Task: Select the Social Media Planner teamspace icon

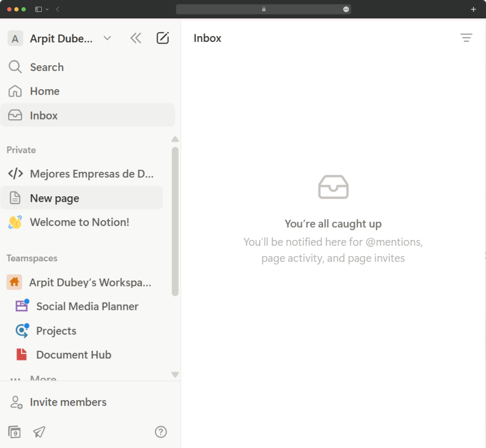Action: pyautogui.click(x=22, y=306)
